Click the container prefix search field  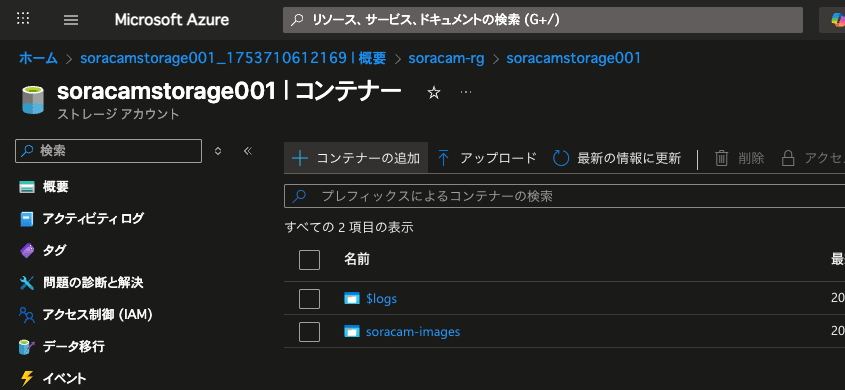click(564, 196)
